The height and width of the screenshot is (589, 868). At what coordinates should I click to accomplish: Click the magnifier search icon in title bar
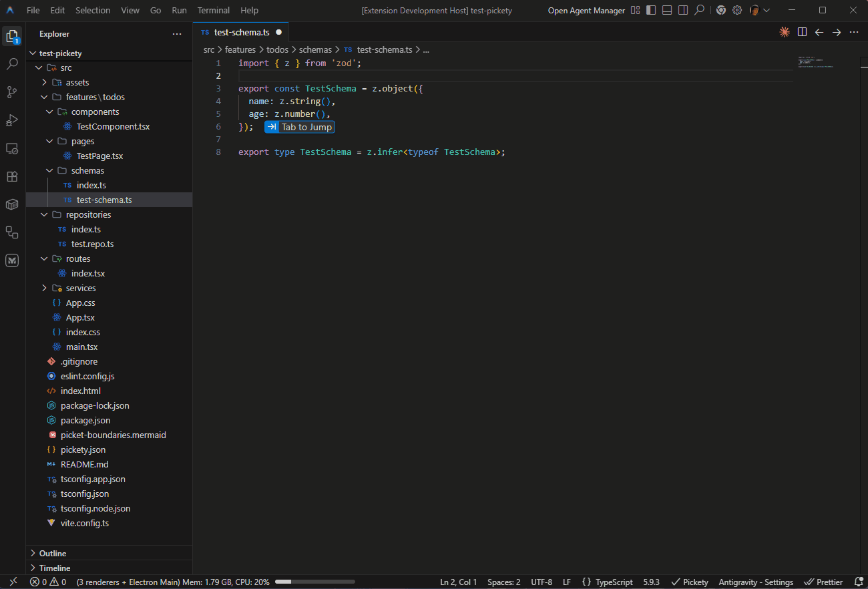pyautogui.click(x=699, y=10)
